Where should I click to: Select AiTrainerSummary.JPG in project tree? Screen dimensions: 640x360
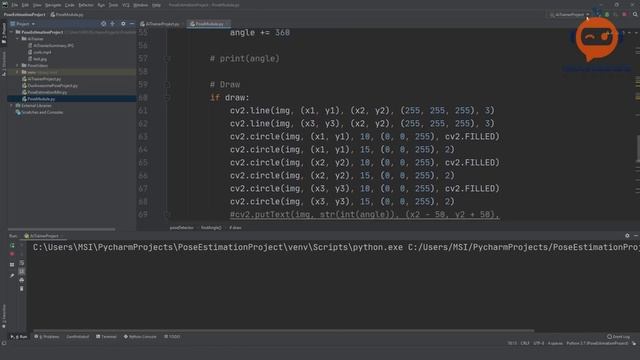51,45
